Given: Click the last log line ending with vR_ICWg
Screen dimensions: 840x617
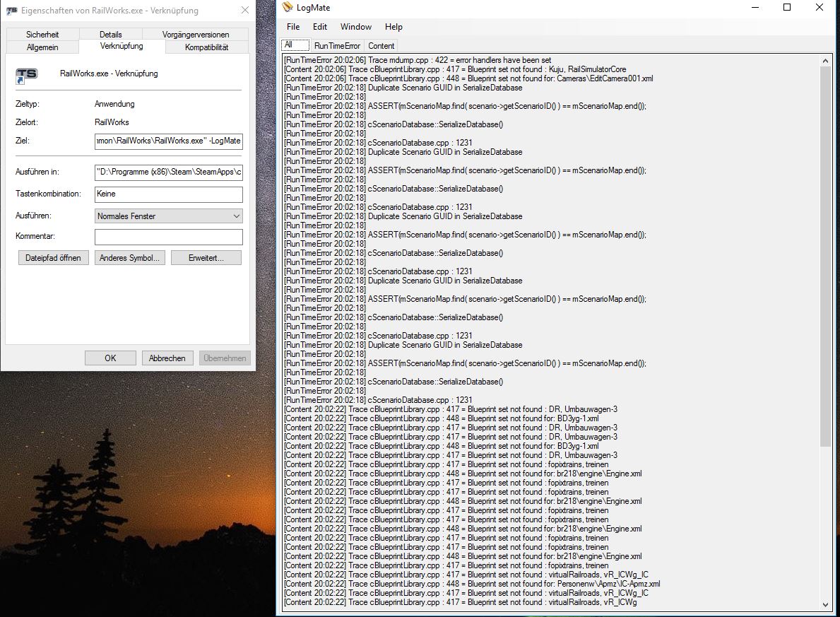Looking at the screenshot, I should tap(460, 602).
